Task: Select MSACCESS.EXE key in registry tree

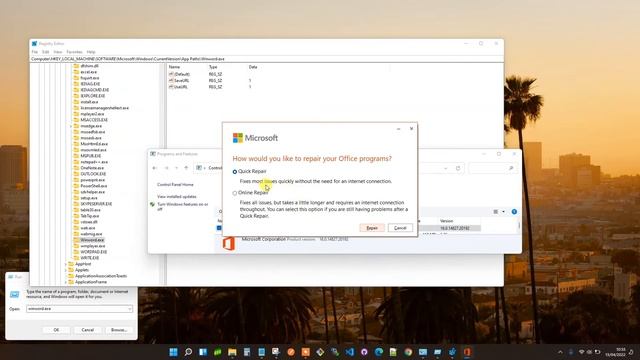Action: 94,120
